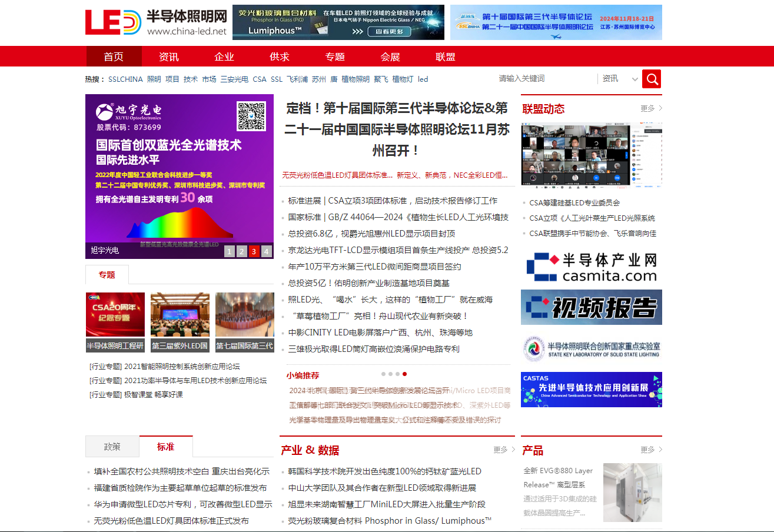
Task: Open 全新 EVG®880 Layer Release product text
Action: (x=559, y=477)
